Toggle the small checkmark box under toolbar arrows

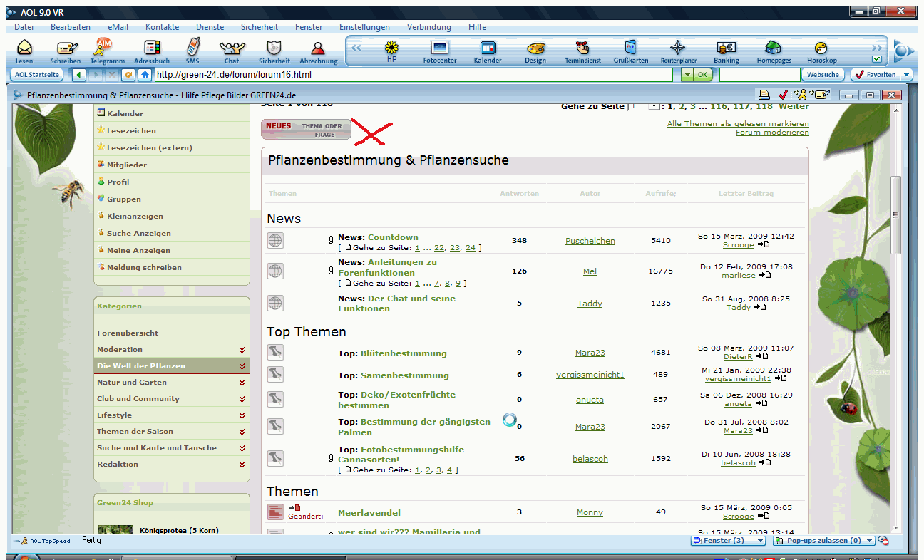(876, 59)
